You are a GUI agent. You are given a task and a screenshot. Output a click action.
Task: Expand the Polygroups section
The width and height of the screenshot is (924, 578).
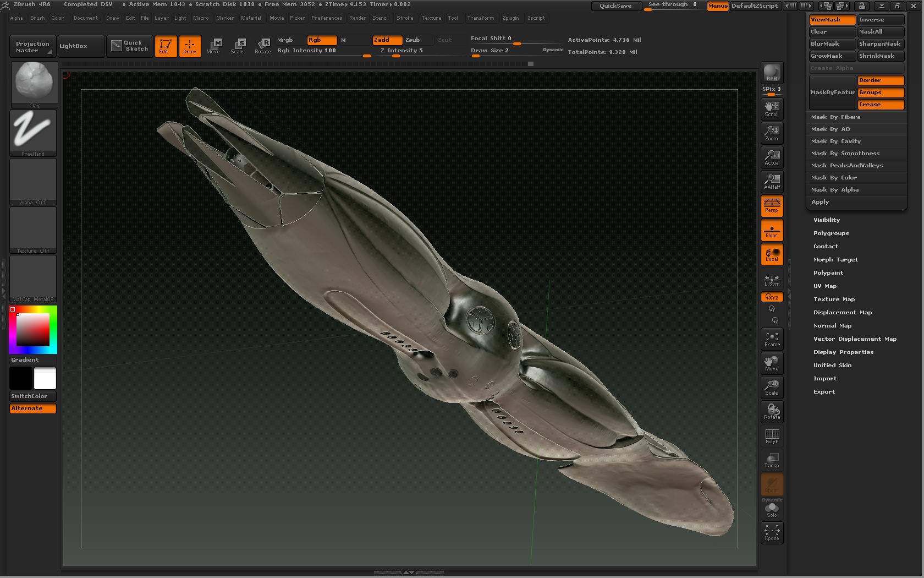click(831, 233)
